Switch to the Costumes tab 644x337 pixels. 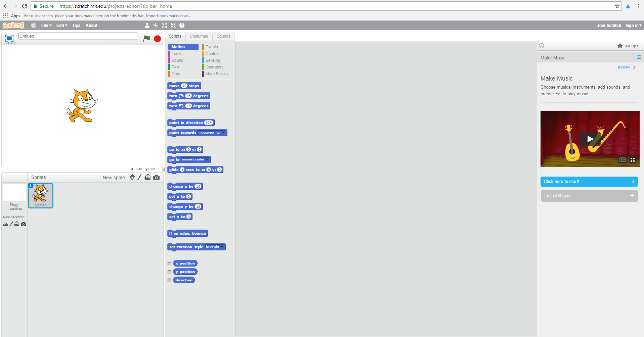coord(199,36)
